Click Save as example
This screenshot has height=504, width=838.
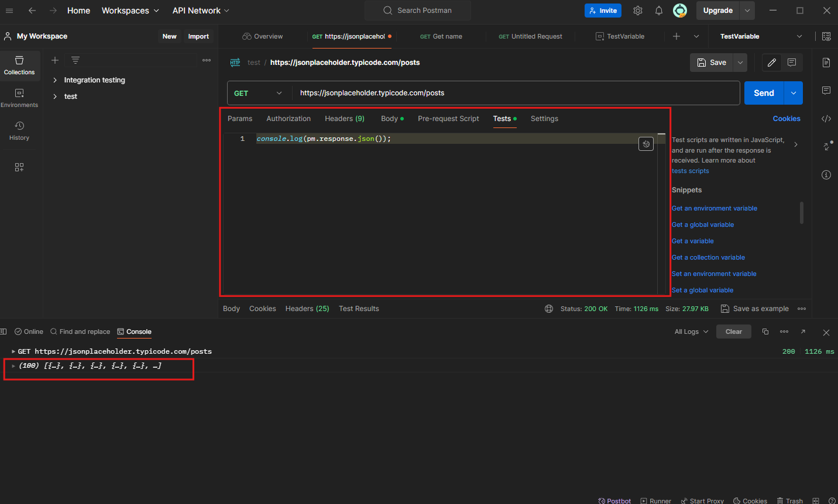coord(755,309)
